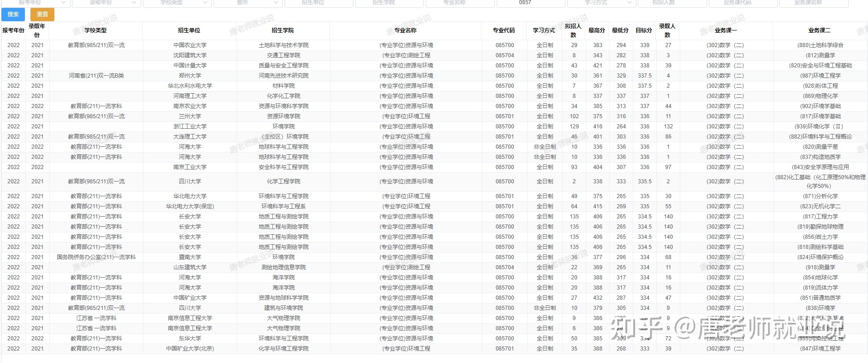Click the (819)勘探地球物理 cell
Screen dimensions: 868x363
820,227
